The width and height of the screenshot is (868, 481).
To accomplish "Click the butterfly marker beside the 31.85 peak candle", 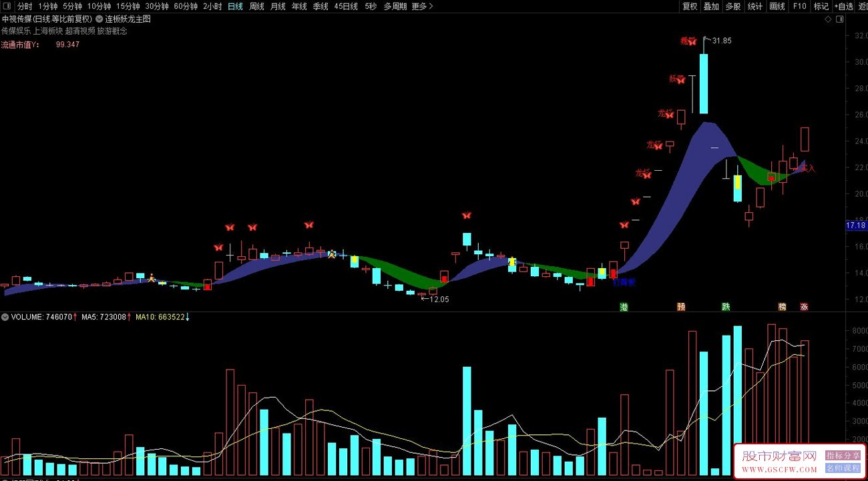I will tap(692, 41).
